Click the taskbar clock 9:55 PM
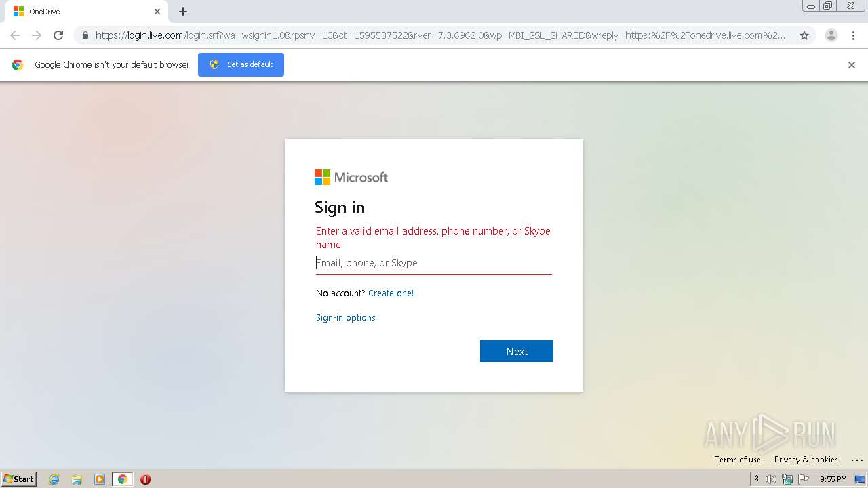Viewport: 868px width, 488px height. (x=833, y=479)
